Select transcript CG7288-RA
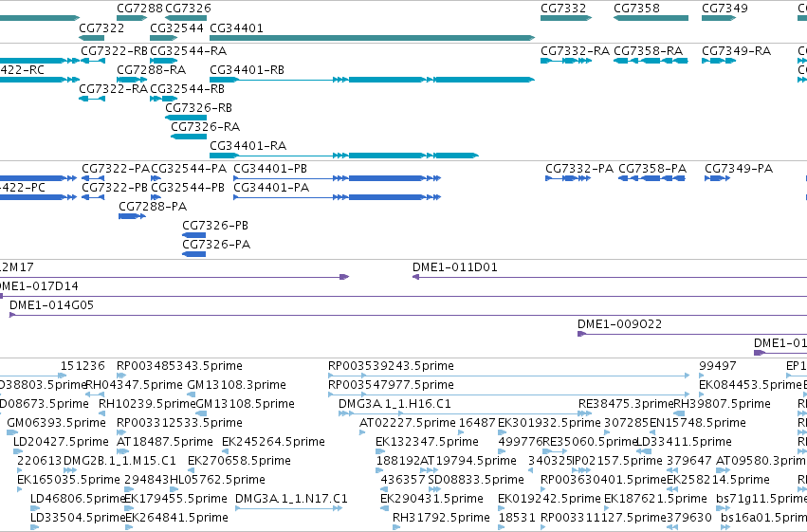This screenshot has height=532, width=807. point(132,80)
